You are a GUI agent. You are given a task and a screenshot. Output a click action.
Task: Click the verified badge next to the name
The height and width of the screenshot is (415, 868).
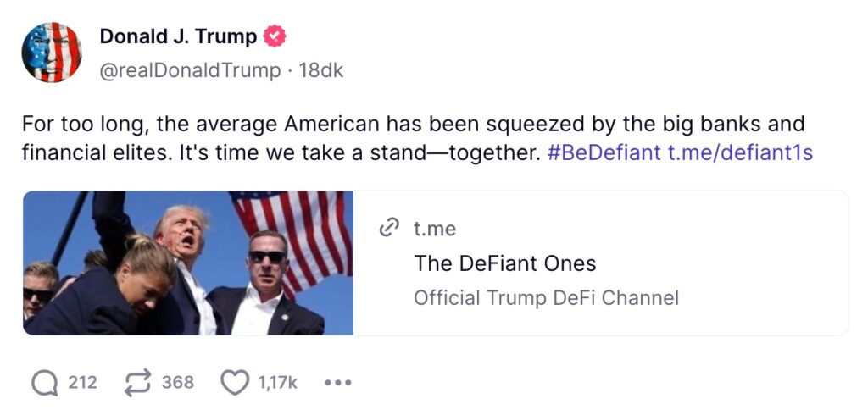point(275,36)
